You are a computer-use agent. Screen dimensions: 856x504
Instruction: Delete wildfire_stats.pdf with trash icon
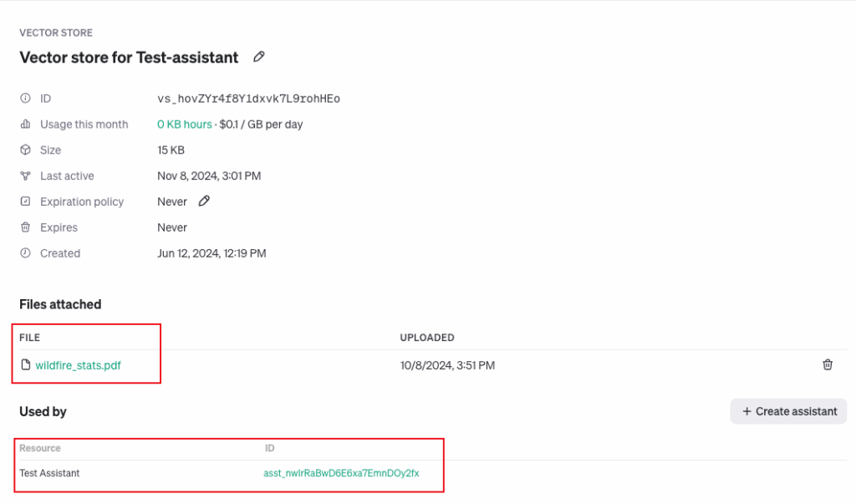click(828, 364)
